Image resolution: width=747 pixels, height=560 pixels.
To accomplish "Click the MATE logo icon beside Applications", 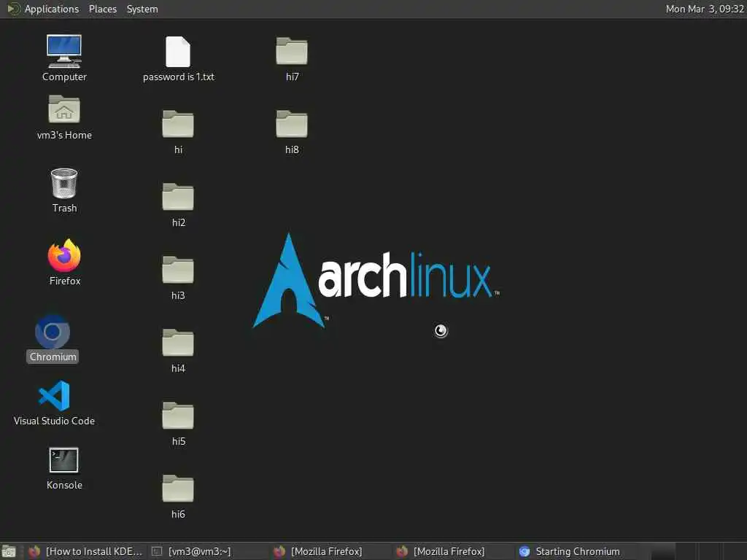I will (13, 9).
